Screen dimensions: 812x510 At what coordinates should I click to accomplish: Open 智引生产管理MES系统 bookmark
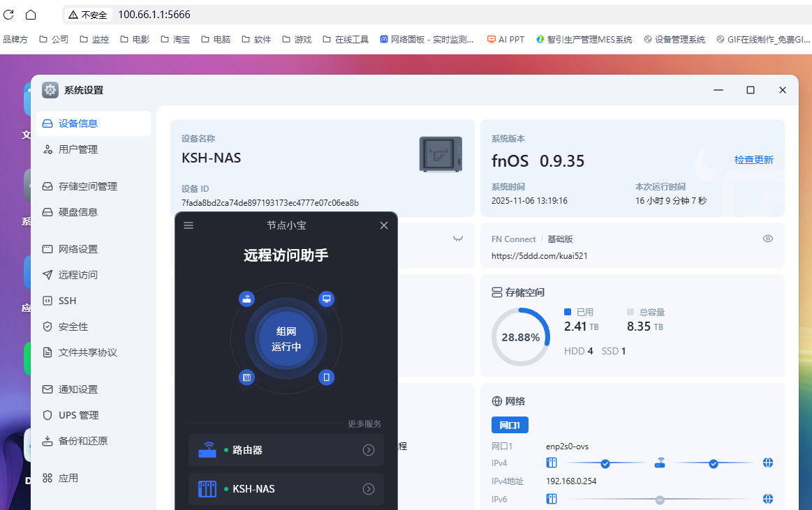pyautogui.click(x=584, y=39)
